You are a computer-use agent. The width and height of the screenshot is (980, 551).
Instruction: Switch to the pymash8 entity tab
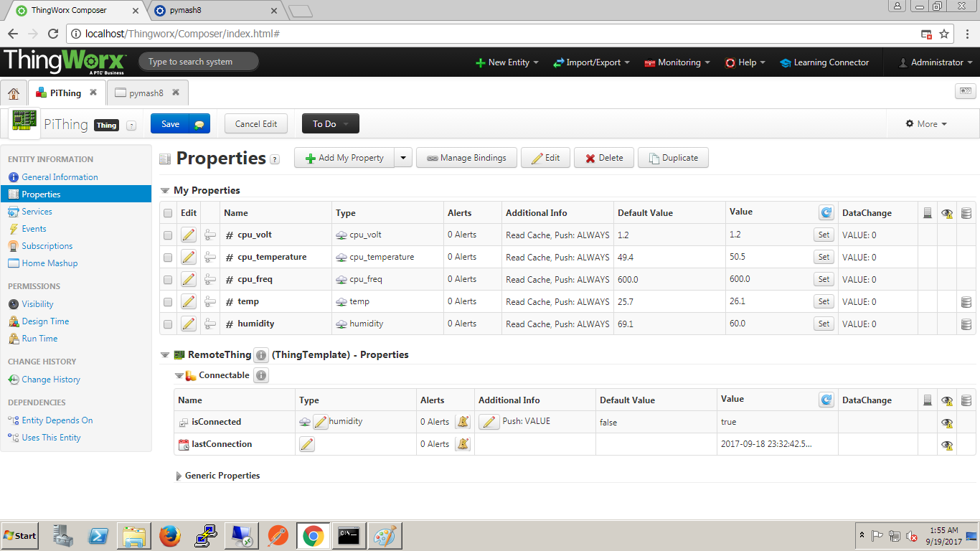pyautogui.click(x=146, y=93)
